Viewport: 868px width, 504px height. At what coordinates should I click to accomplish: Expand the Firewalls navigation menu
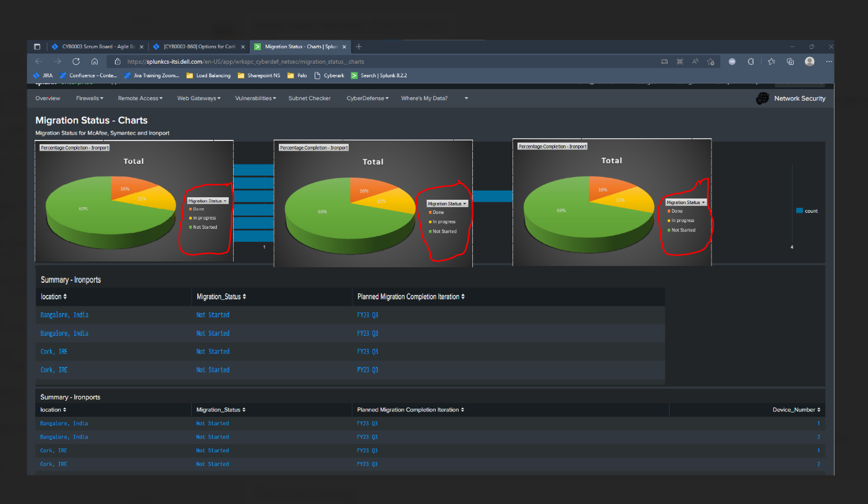tap(90, 98)
